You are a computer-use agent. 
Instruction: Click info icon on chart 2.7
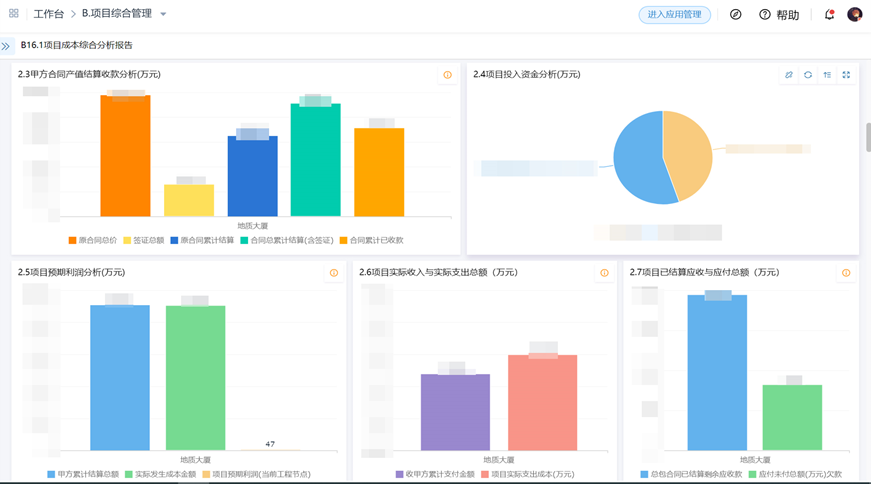tap(846, 273)
